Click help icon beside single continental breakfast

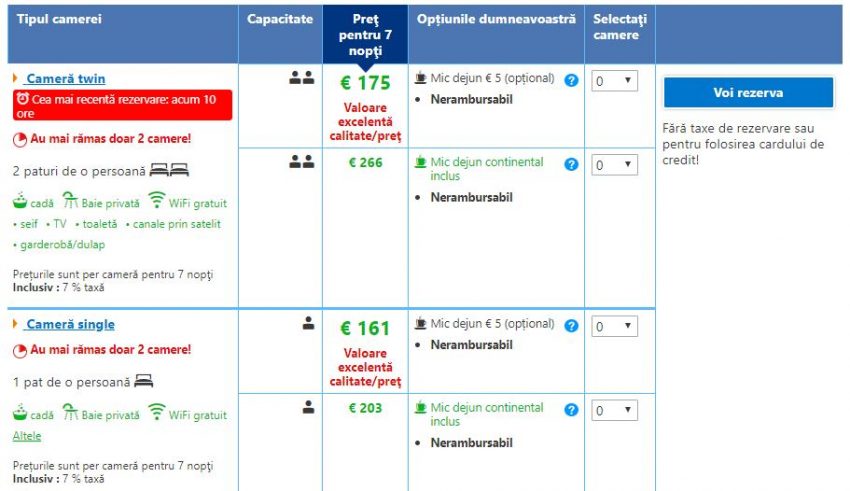tap(571, 410)
